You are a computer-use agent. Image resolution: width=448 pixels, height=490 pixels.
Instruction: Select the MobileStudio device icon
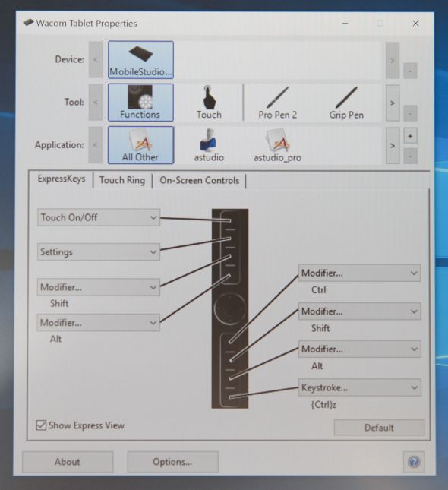click(x=140, y=60)
